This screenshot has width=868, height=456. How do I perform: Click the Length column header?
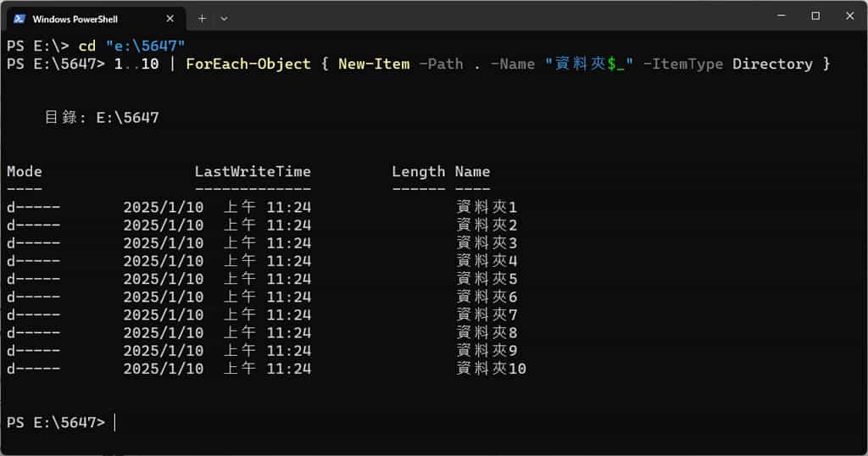click(419, 172)
